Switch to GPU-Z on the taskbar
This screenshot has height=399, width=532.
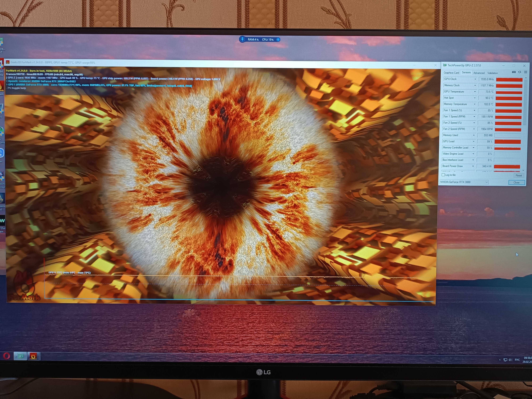coord(20,356)
